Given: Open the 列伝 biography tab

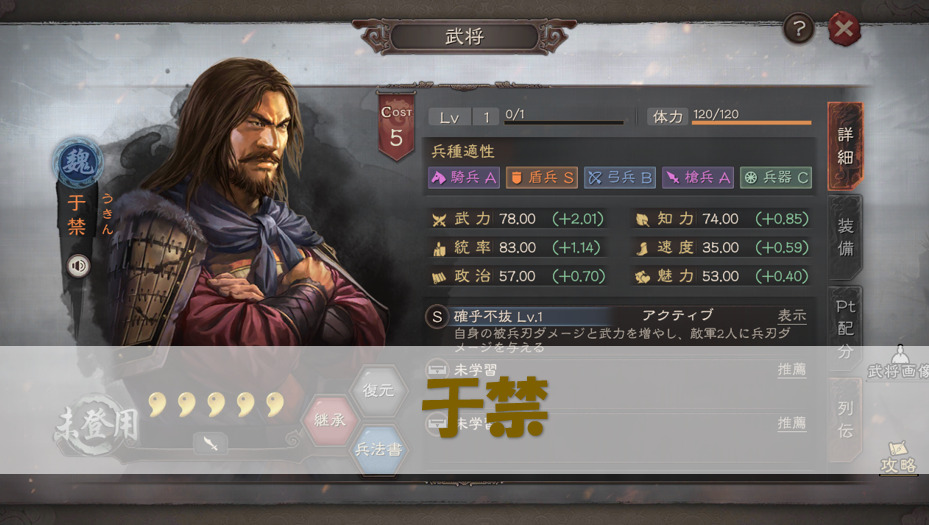Looking at the screenshot, I should coord(845,419).
